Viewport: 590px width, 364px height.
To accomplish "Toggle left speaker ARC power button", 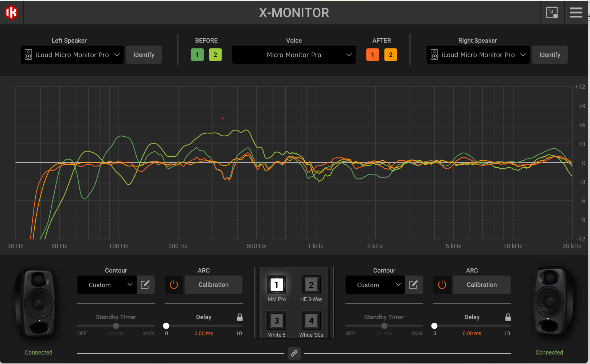I will point(174,285).
